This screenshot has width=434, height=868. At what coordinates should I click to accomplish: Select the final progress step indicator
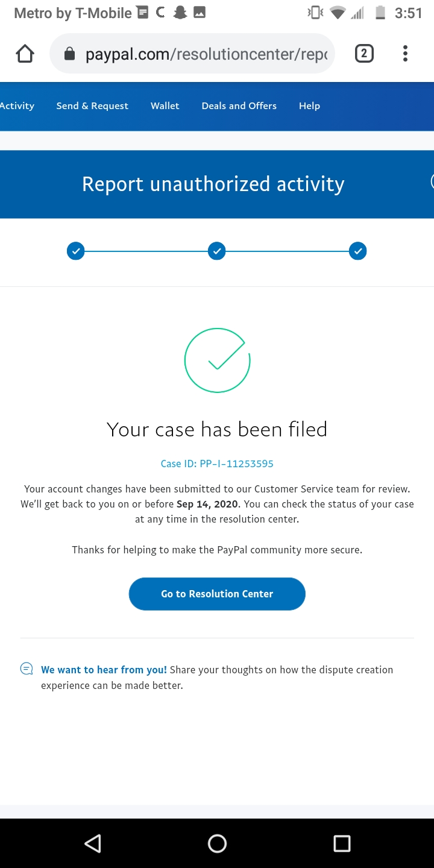357,251
